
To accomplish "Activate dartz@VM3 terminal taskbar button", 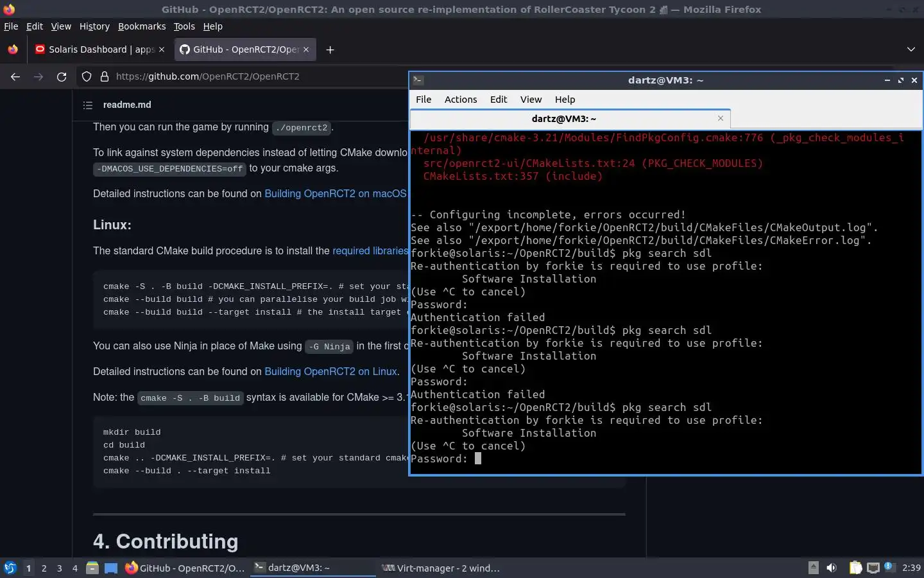I will [312, 568].
